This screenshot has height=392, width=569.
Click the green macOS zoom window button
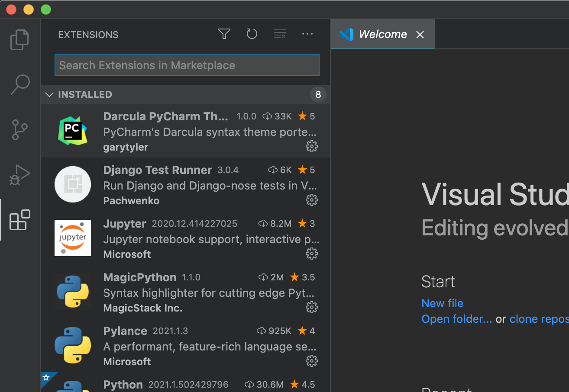(46, 9)
